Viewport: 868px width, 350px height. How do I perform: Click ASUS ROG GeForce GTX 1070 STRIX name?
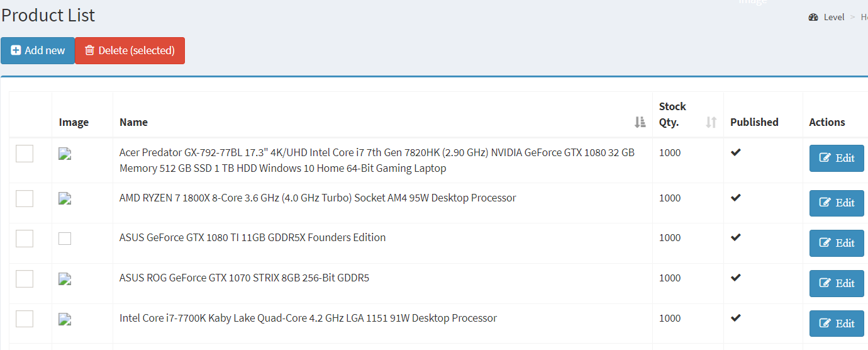pyautogui.click(x=244, y=278)
